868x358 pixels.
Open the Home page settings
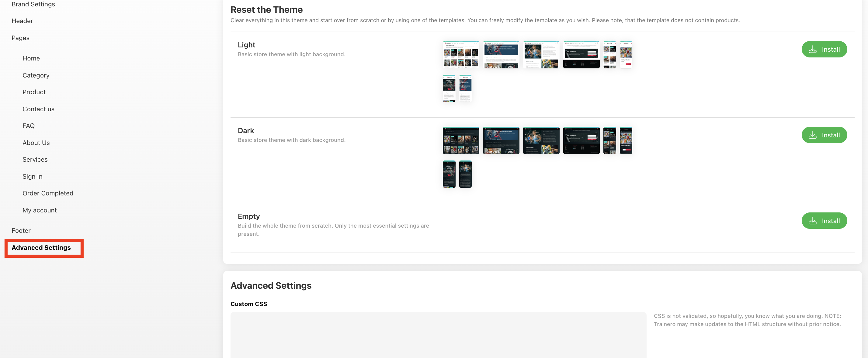coord(31,58)
